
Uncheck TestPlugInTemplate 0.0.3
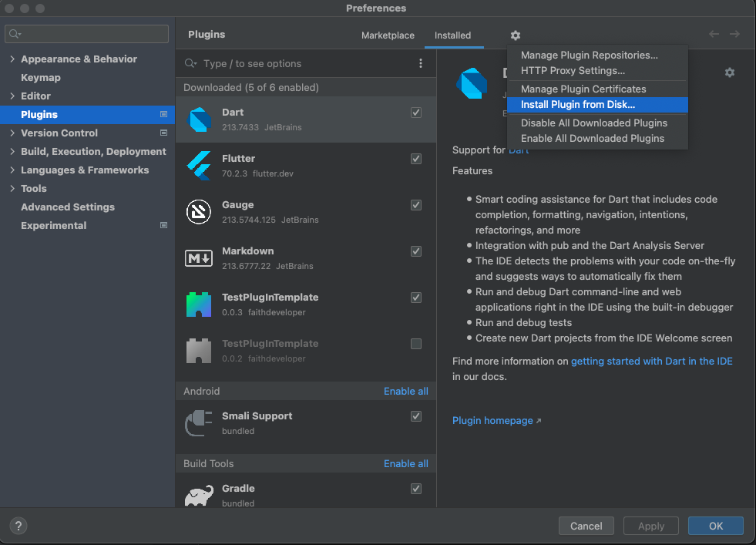[x=416, y=298]
